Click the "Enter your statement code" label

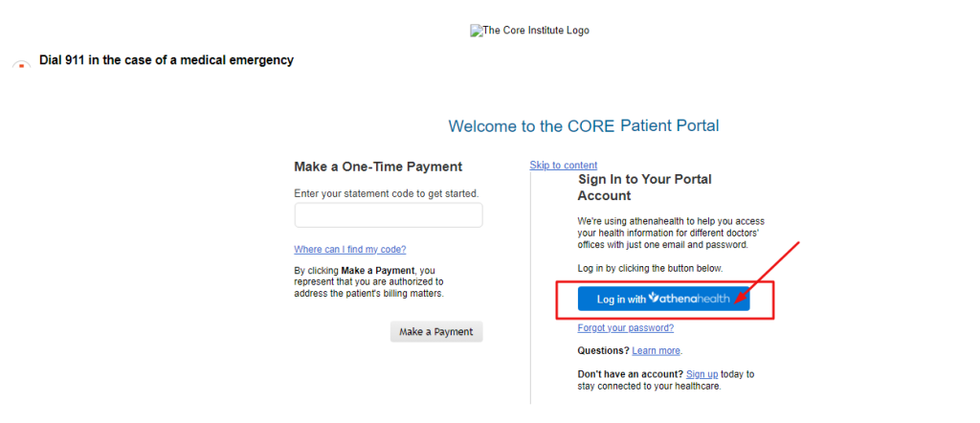point(387,193)
